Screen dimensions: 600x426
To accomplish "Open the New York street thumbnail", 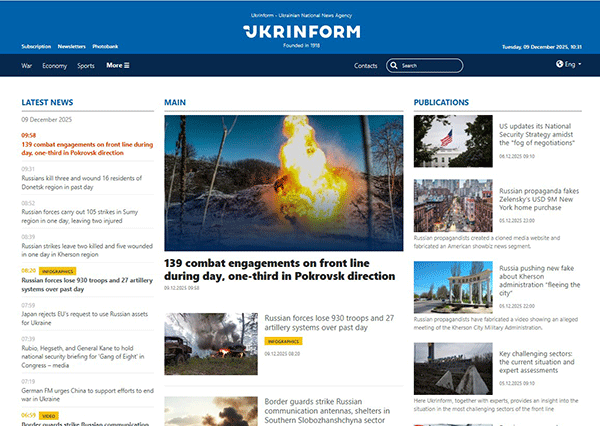I will tap(453, 206).
